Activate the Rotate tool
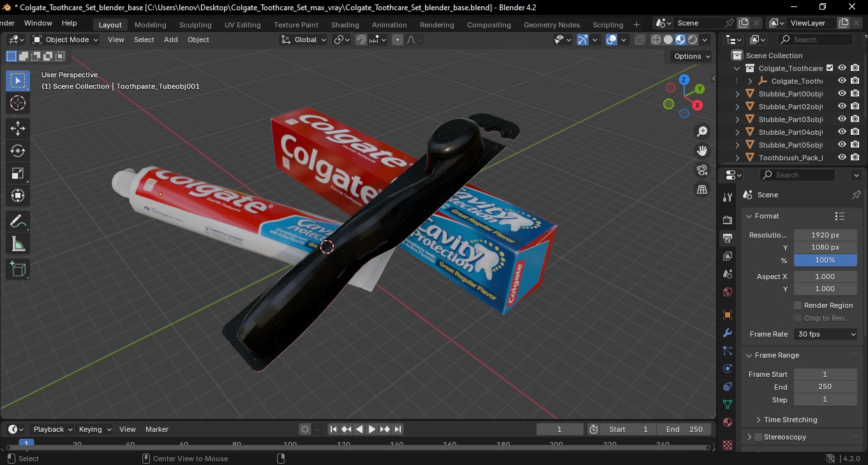868x465 pixels. (x=18, y=151)
